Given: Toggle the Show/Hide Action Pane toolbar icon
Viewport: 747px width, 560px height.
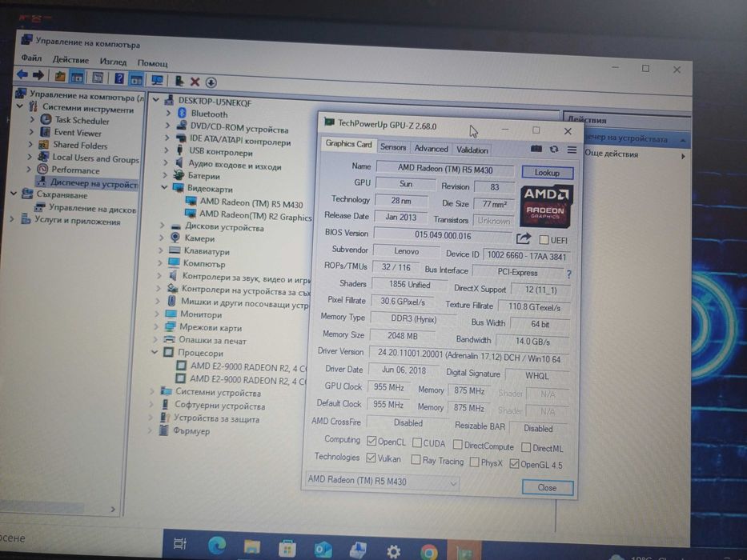Looking at the screenshot, I should (136, 79).
